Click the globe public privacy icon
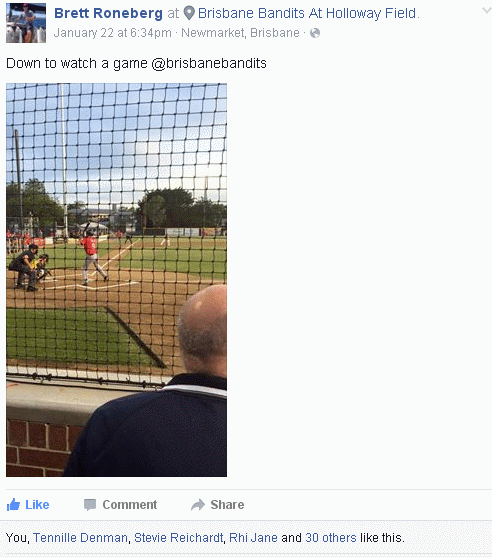The image size is (492, 558). click(x=315, y=33)
